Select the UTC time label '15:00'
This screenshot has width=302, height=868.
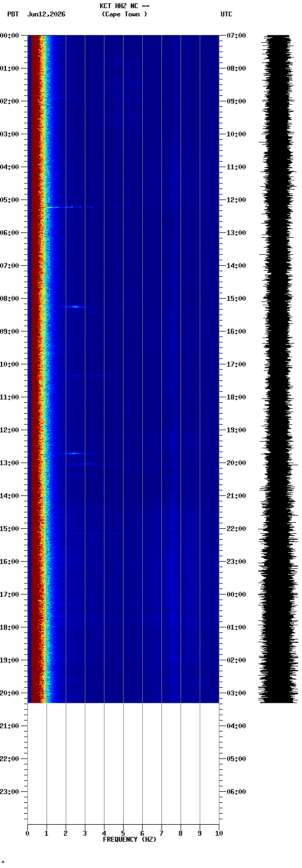coord(236,299)
